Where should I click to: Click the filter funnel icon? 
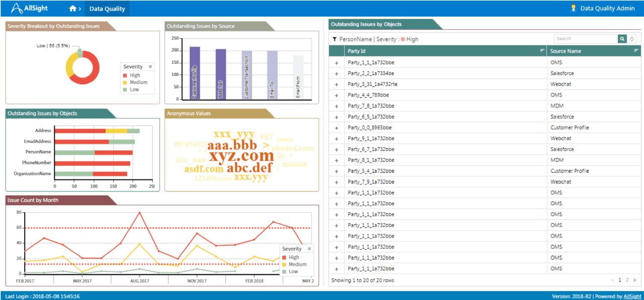[x=334, y=39]
